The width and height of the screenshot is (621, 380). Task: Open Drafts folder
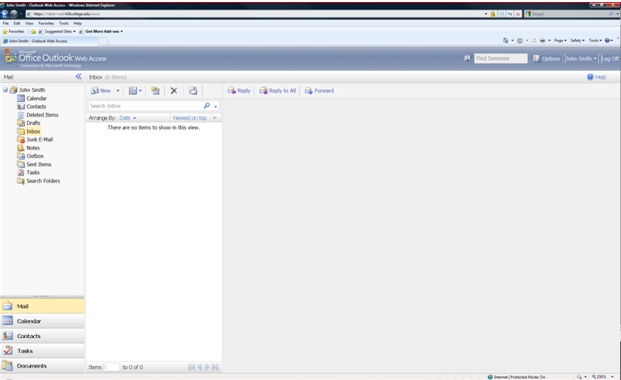click(33, 123)
